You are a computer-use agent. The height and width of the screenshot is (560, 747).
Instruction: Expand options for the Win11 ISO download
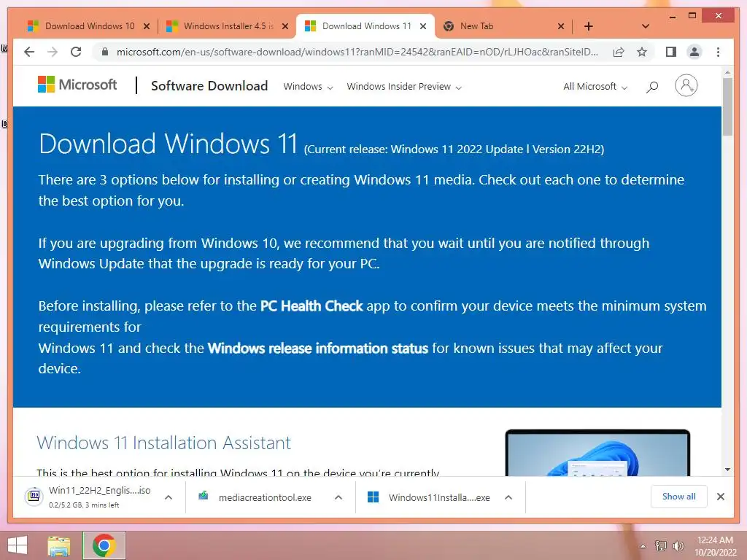pyautogui.click(x=169, y=497)
